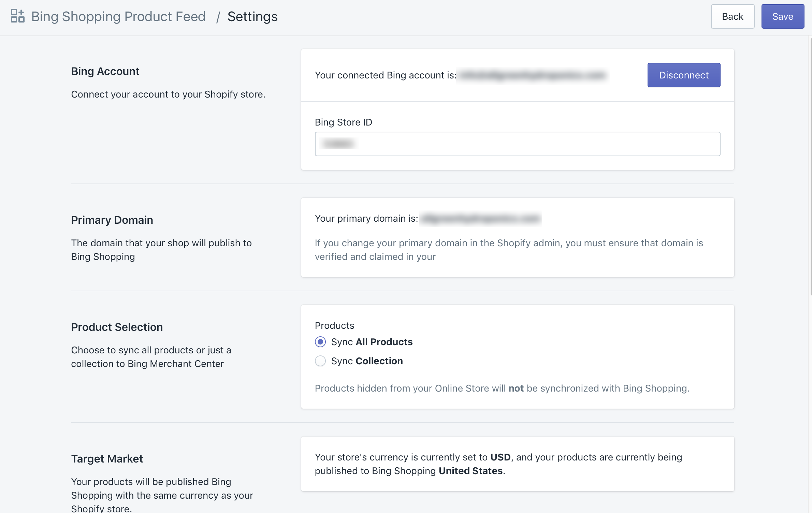
Task: Click the Target Market section heading
Action: coord(107,458)
